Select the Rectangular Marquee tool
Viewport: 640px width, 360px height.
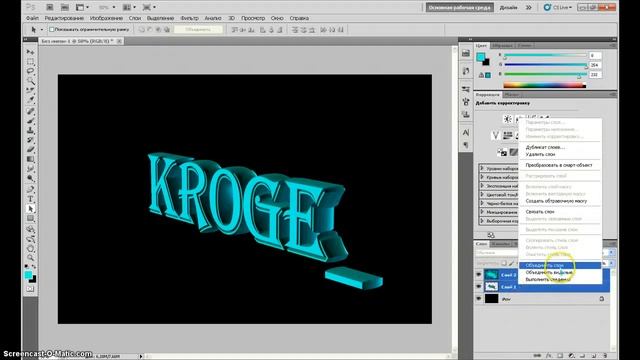tap(31, 62)
